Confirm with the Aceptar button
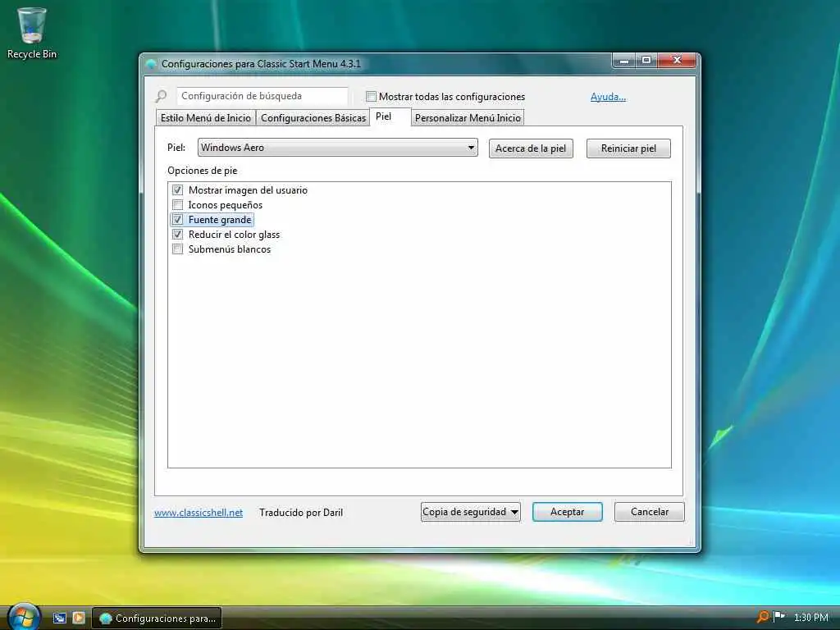 coord(568,512)
